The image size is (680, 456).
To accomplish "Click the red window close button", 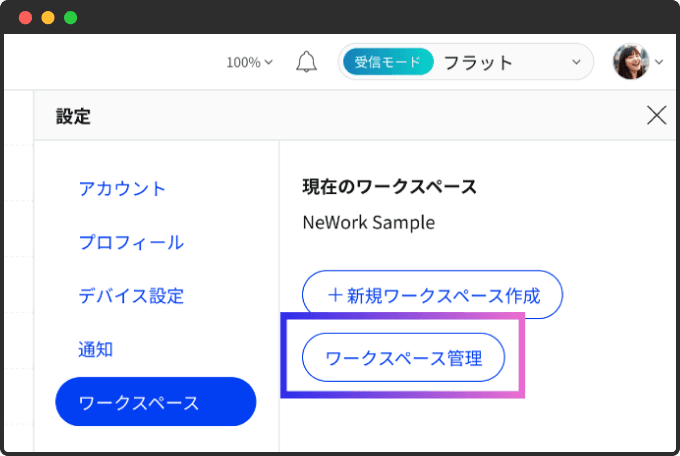I will (x=26, y=18).
